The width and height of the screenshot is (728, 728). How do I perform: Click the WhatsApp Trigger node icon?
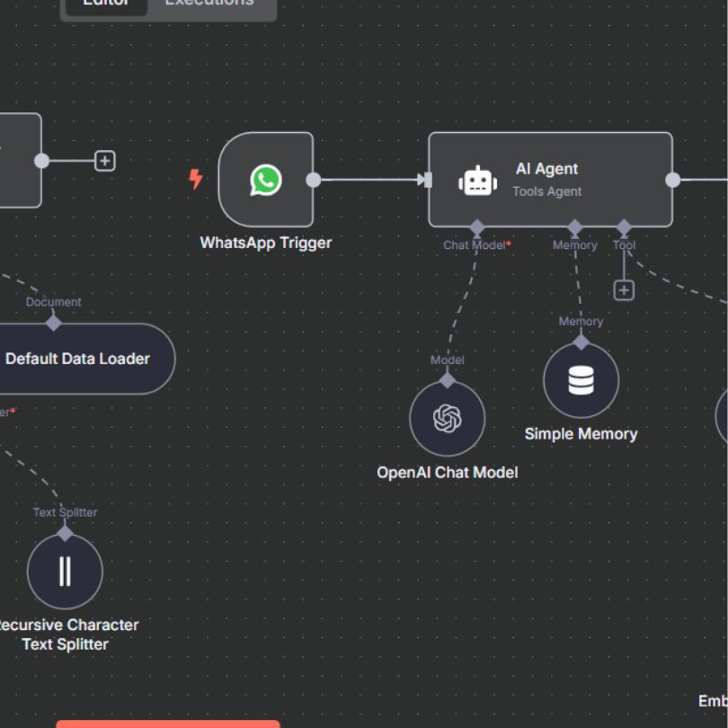point(265,180)
